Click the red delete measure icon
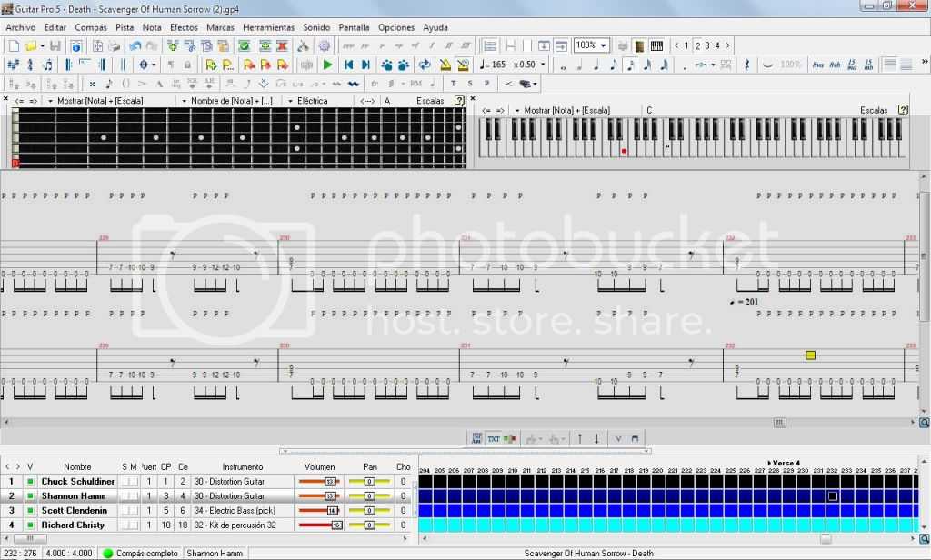The image size is (931, 560). point(282,45)
